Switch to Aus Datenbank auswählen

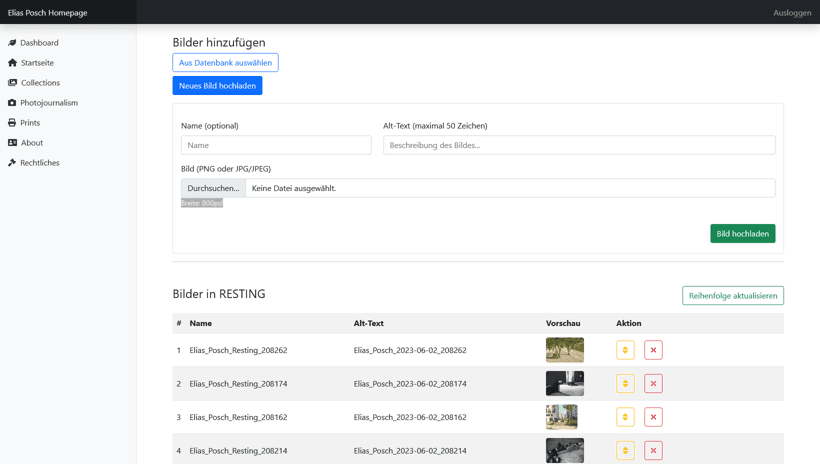tap(225, 63)
